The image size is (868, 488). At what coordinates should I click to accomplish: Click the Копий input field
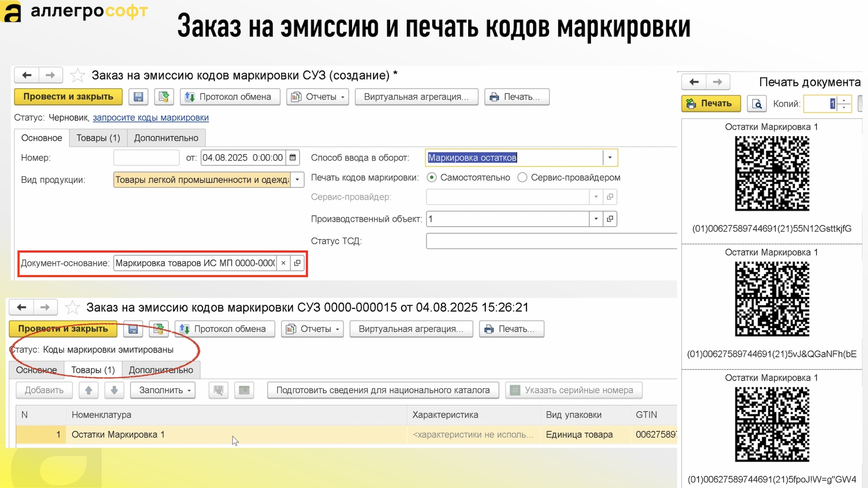coord(820,104)
